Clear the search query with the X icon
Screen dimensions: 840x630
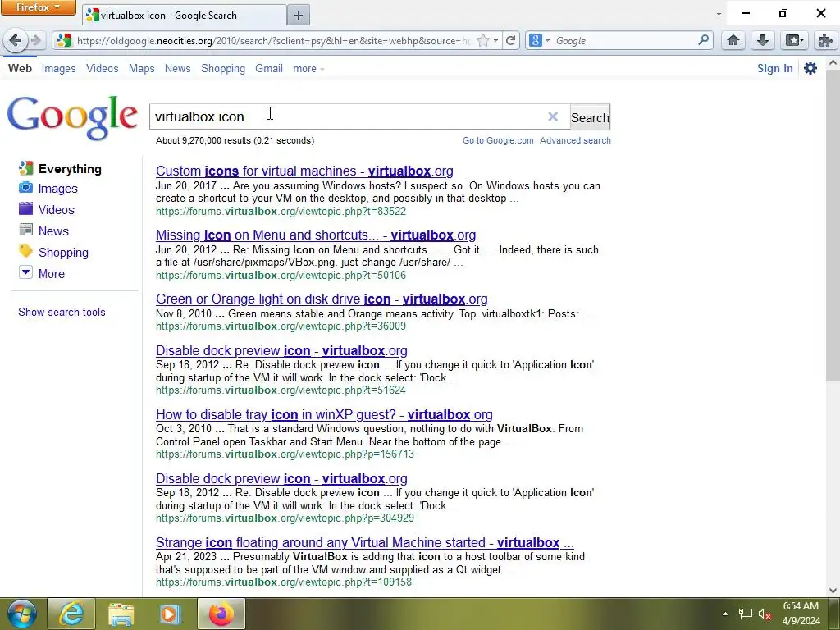tap(553, 116)
